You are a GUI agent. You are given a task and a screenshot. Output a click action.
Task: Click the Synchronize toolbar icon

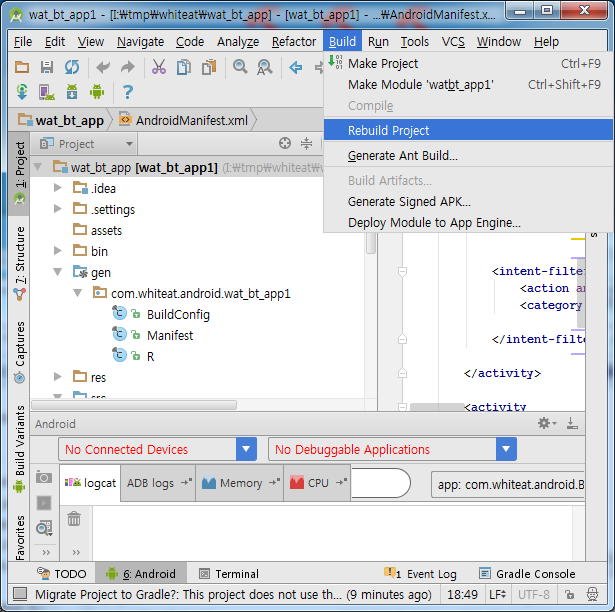(72, 67)
